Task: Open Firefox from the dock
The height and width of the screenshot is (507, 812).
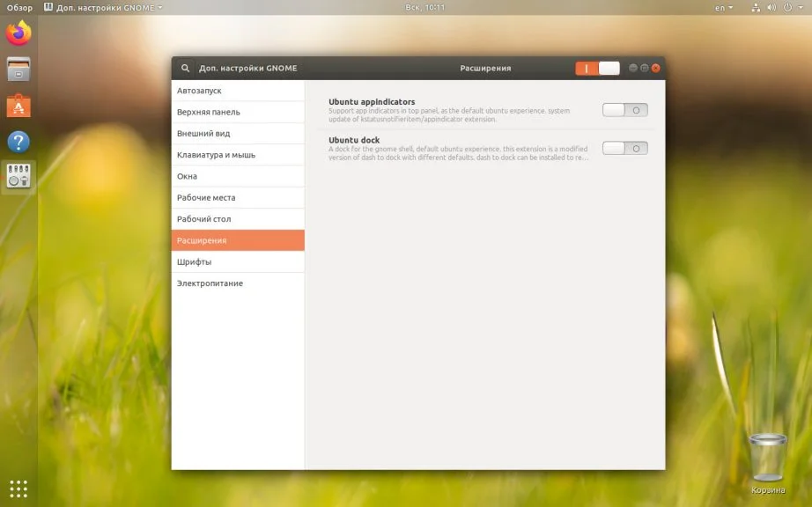Action: pyautogui.click(x=18, y=33)
